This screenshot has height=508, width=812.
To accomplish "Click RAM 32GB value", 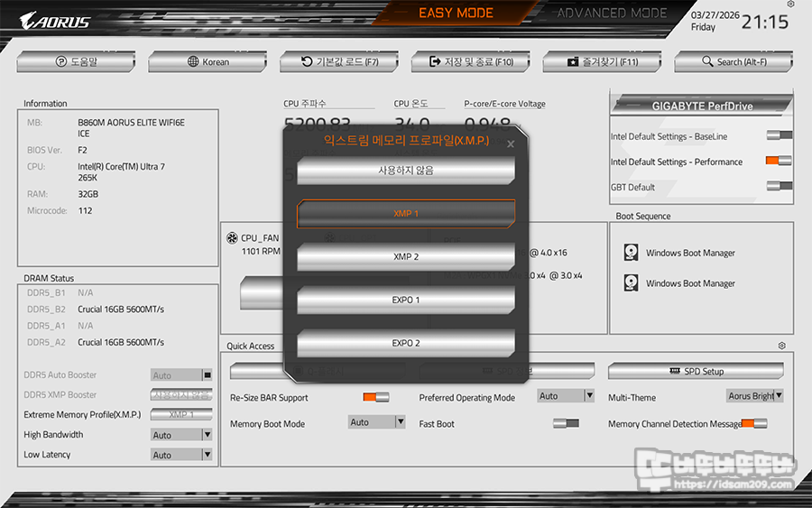I will pos(88,194).
